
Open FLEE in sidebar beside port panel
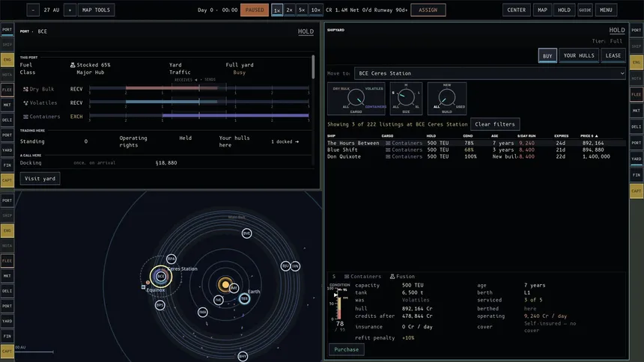click(7, 90)
